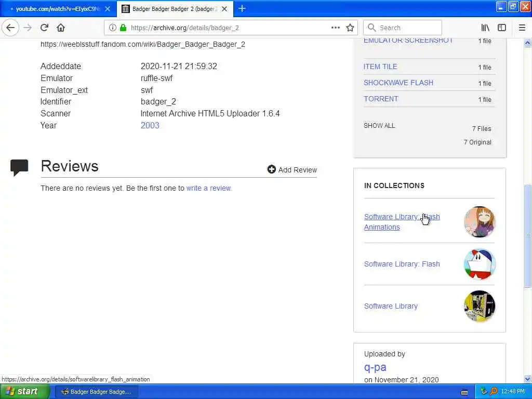
Task: Open the browser home page
Action: (61, 28)
